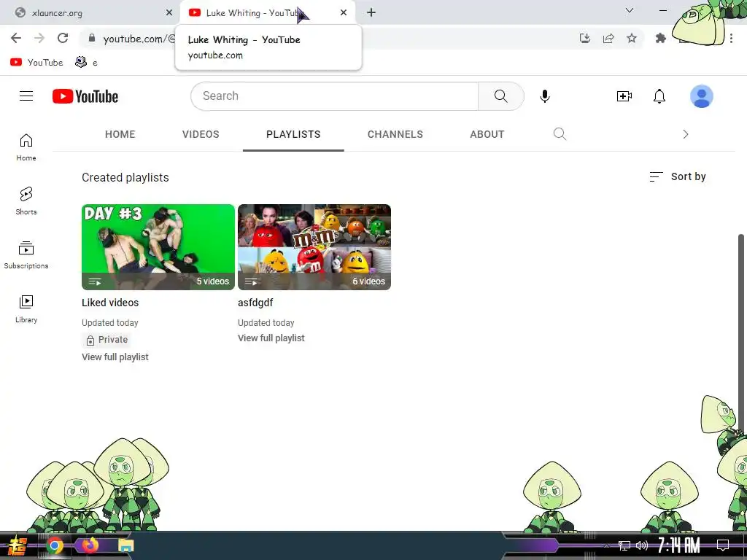Viewport: 747px width, 560px height.
Task: Click the browser back arrow
Action: (16, 38)
